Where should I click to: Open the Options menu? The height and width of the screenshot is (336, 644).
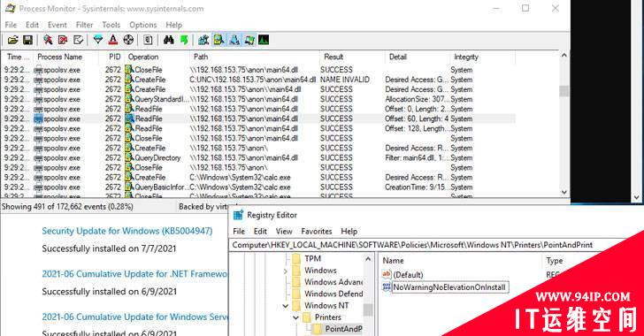click(x=143, y=25)
